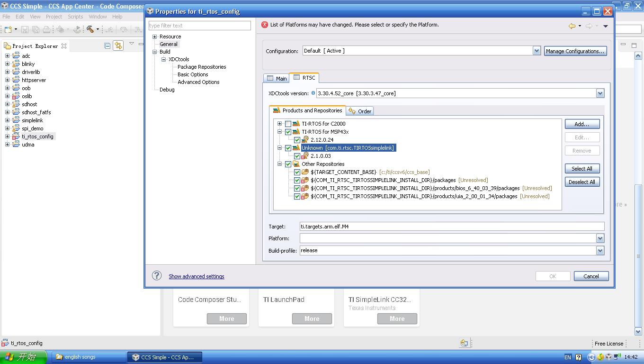The image size is (644, 364).
Task: Click the Manage Configurations... button
Action: pyautogui.click(x=575, y=51)
